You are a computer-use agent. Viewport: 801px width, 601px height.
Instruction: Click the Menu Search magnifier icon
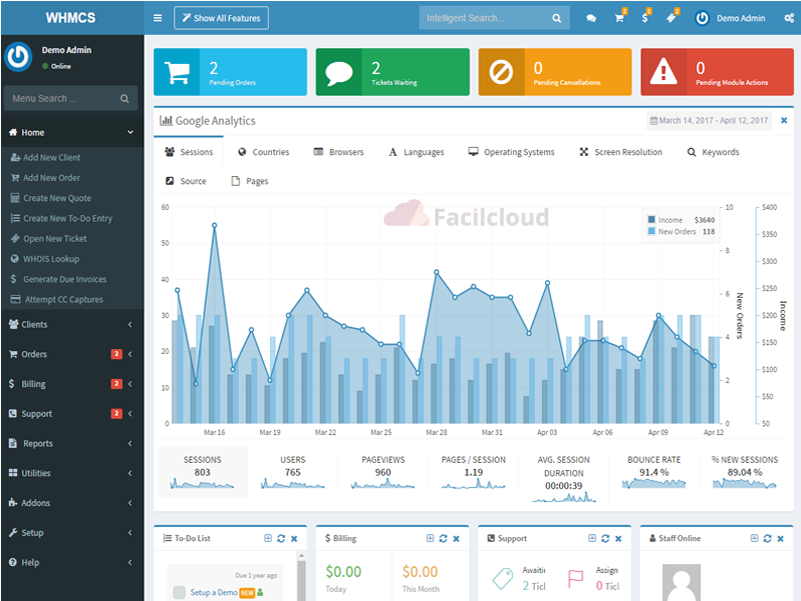tap(125, 99)
